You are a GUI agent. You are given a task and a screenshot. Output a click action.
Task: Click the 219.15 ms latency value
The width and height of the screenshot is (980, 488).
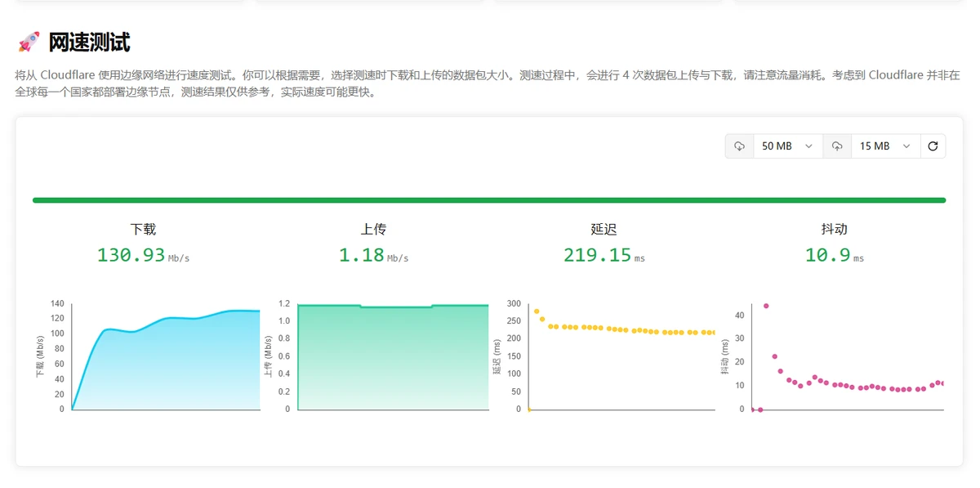(604, 255)
